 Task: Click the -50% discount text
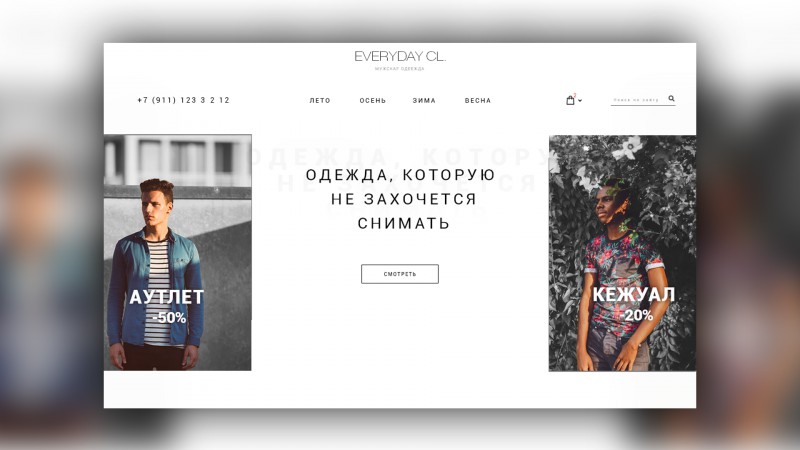click(169, 317)
